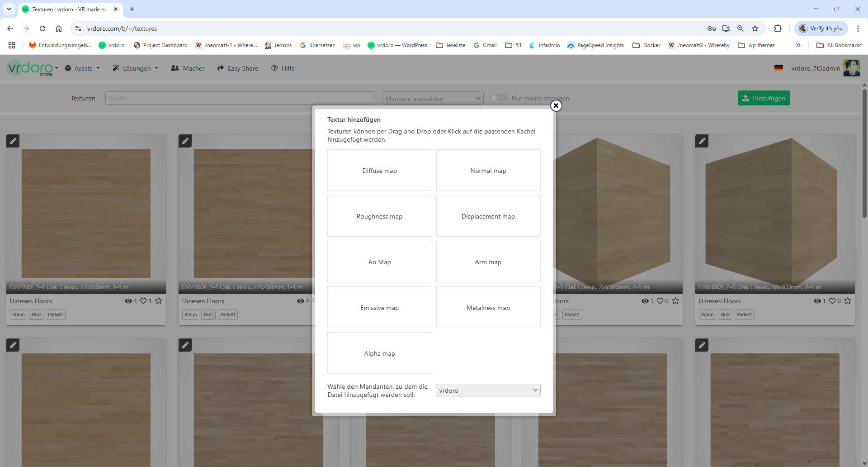This screenshot has height=467, width=868.
Task: Like the O30300E texture with heart icon
Action: tap(832, 301)
